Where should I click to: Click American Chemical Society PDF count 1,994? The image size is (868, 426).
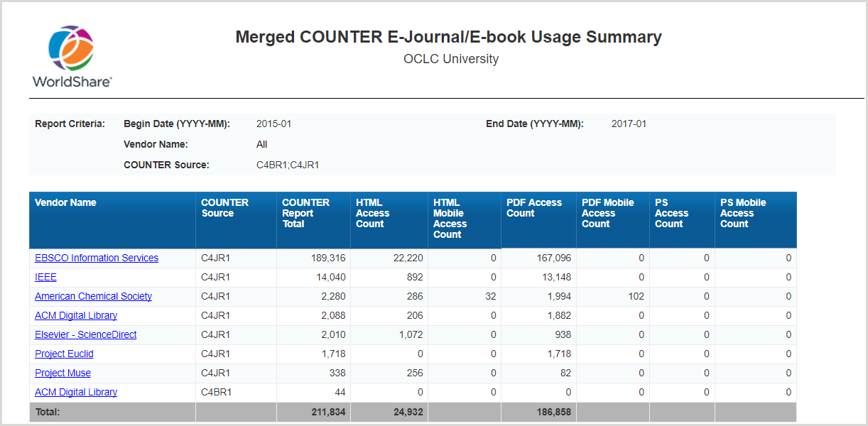559,296
